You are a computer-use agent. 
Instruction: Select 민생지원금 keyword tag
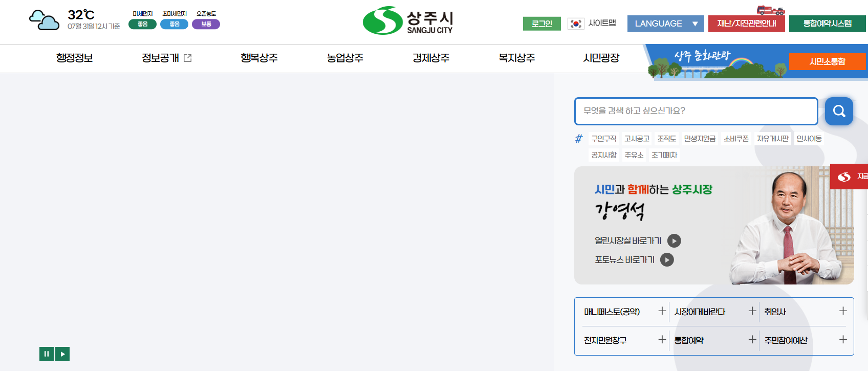point(700,139)
